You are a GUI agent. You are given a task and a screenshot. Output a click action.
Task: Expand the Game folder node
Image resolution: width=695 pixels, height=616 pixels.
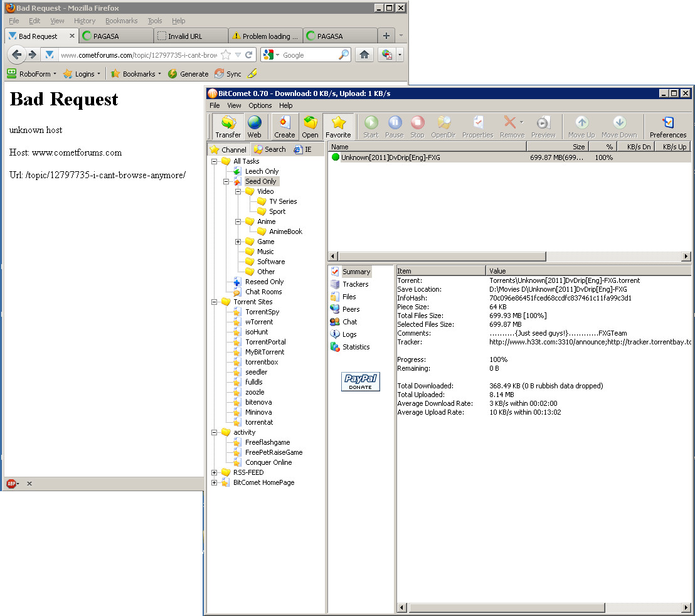(x=238, y=242)
